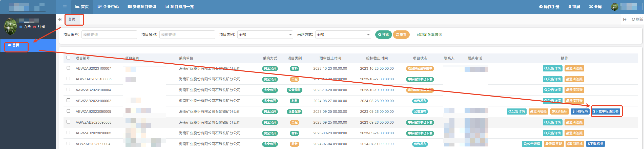
Task: Tick checkbox for row AGWZAB2023090008
Action: coord(68,122)
